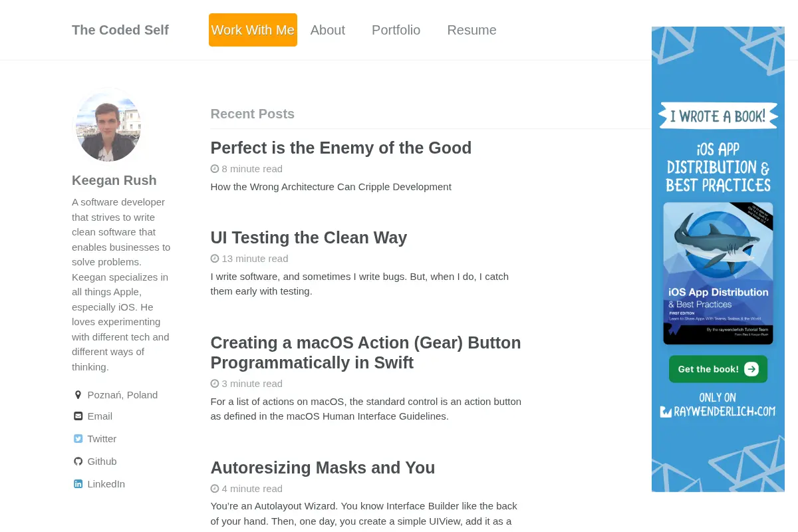Click the location pin icon beside Poznań, Poland
The image size is (798, 532).
click(x=78, y=395)
